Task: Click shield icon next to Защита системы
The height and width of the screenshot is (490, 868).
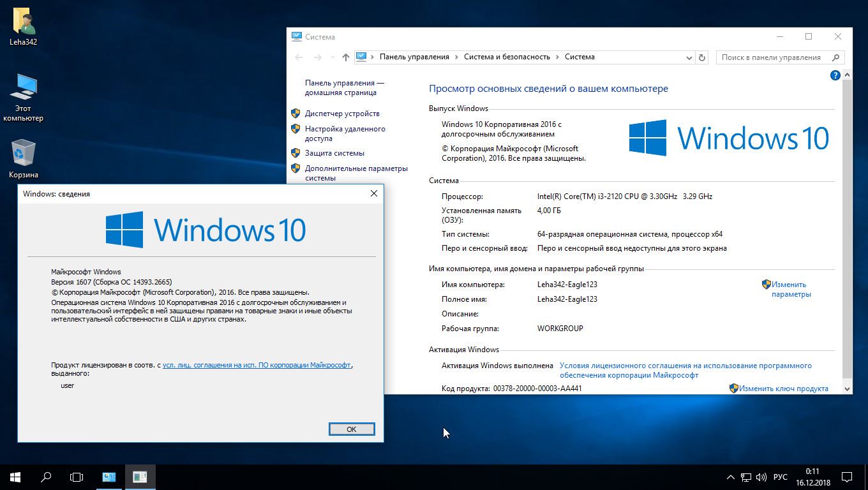Action: pyautogui.click(x=296, y=153)
